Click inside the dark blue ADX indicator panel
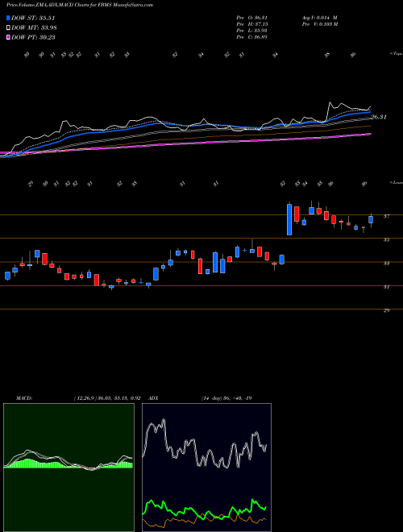The height and width of the screenshot is (532, 403). click(206, 468)
